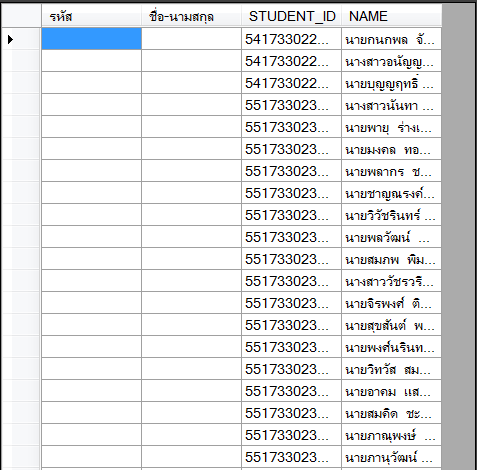Select name cell นายวิวัชรินทร์
Screen dimensions: 477x470
391,215
